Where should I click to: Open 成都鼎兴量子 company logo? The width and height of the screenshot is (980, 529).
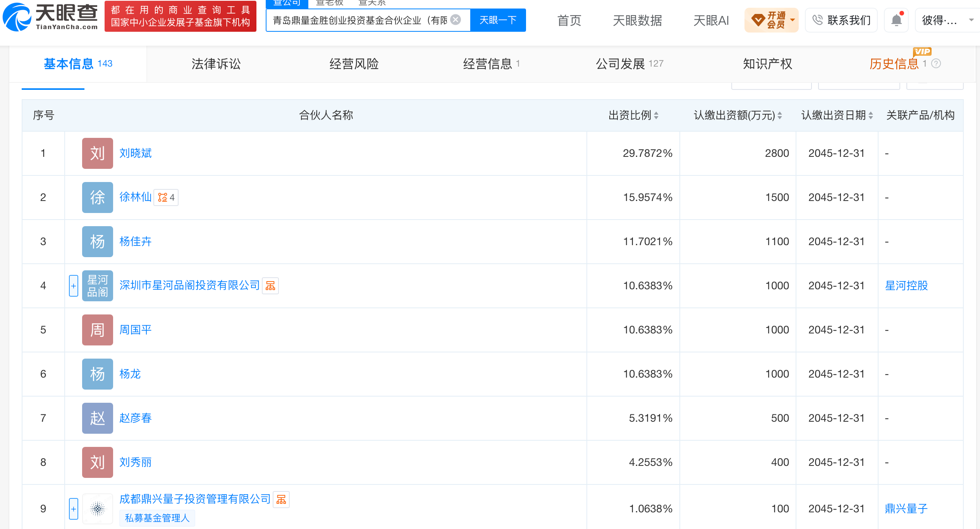[98, 509]
